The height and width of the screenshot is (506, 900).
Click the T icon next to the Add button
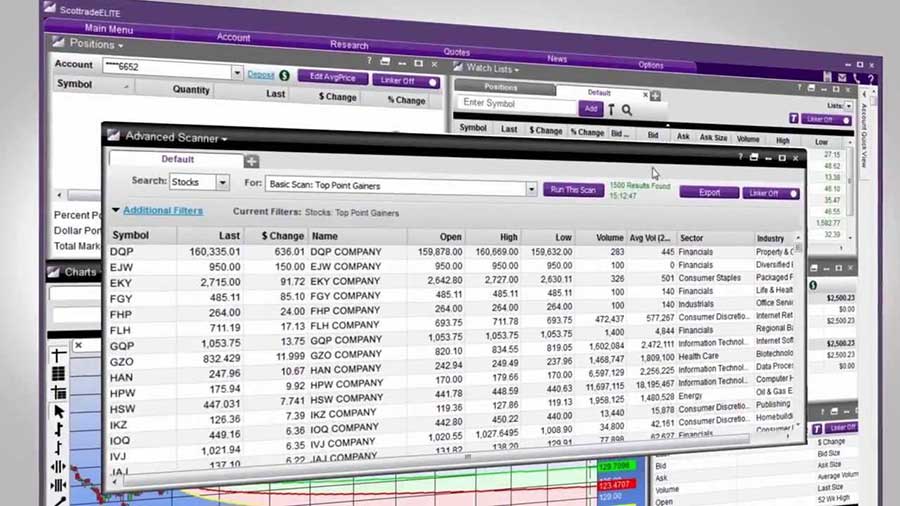click(x=611, y=110)
